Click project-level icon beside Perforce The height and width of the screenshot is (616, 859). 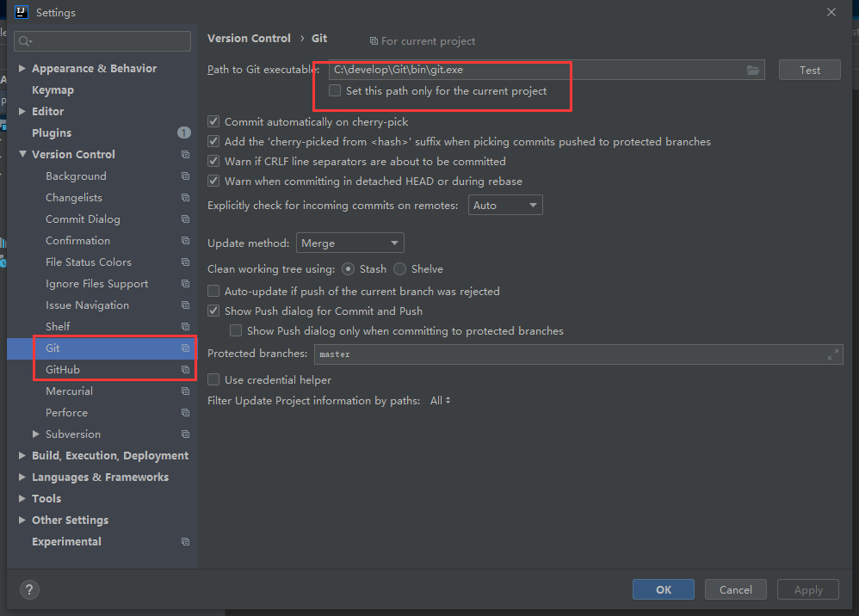tap(186, 412)
